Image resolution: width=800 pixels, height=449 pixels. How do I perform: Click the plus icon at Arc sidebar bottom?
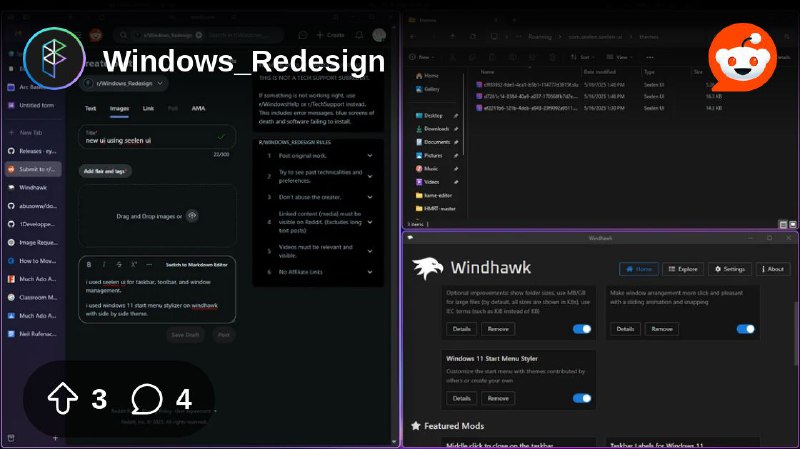(x=55, y=438)
